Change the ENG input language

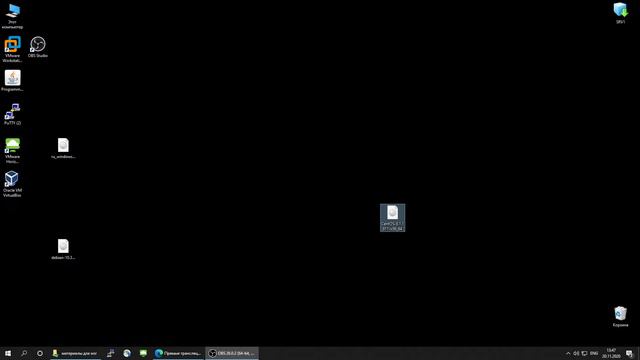click(594, 353)
